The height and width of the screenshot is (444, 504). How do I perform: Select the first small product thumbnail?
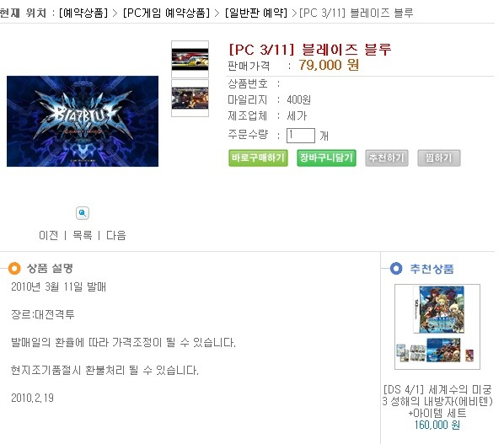(190, 59)
